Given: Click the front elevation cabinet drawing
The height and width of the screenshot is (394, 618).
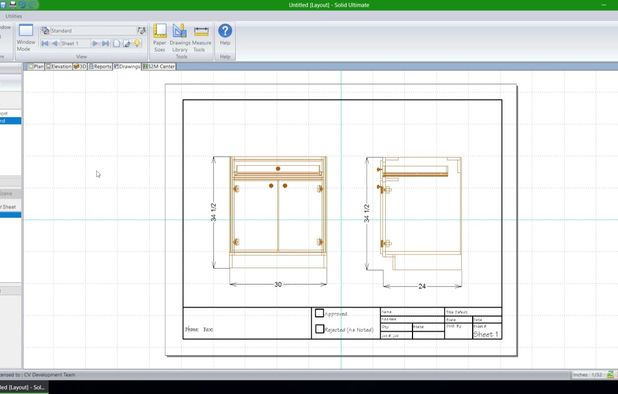Looking at the screenshot, I should [x=278, y=212].
